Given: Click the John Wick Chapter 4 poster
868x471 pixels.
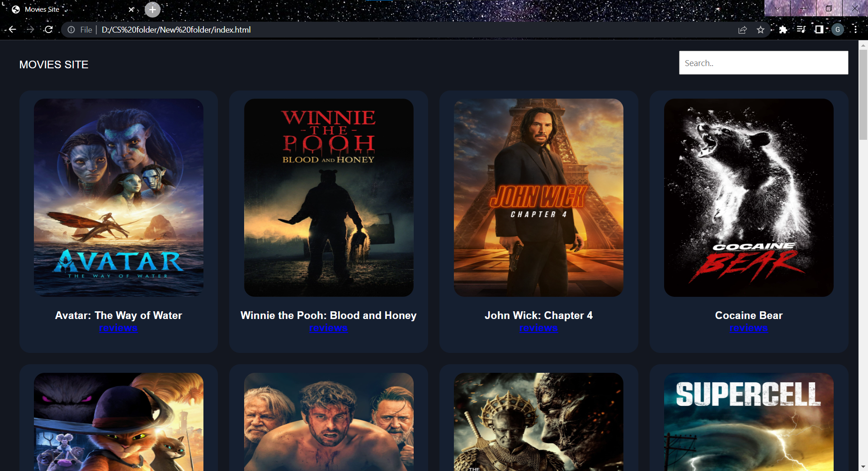Looking at the screenshot, I should 538,198.
